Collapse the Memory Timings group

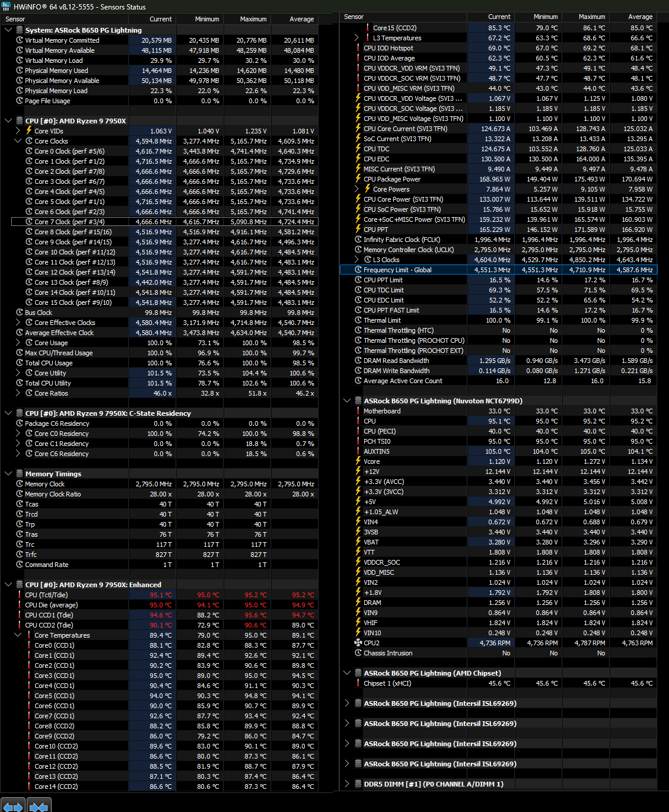point(8,474)
